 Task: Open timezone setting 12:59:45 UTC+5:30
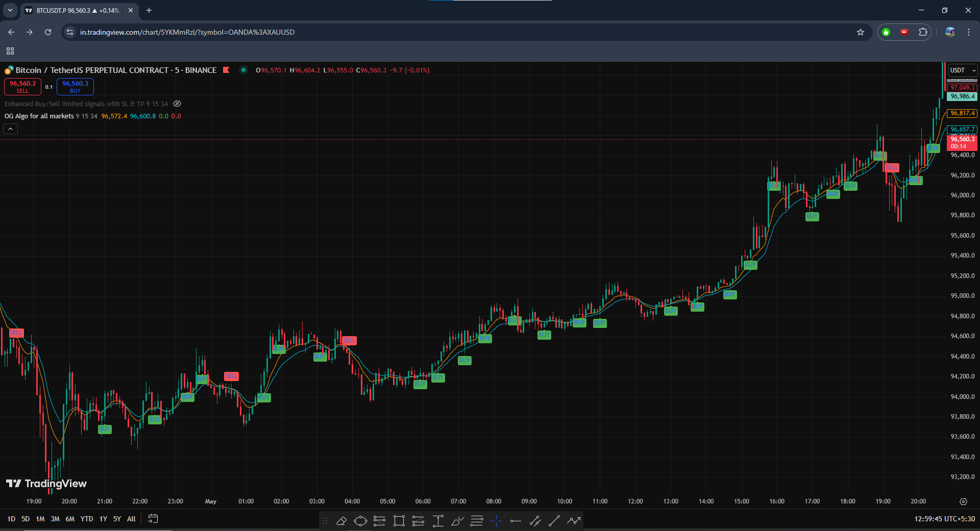pos(944,519)
